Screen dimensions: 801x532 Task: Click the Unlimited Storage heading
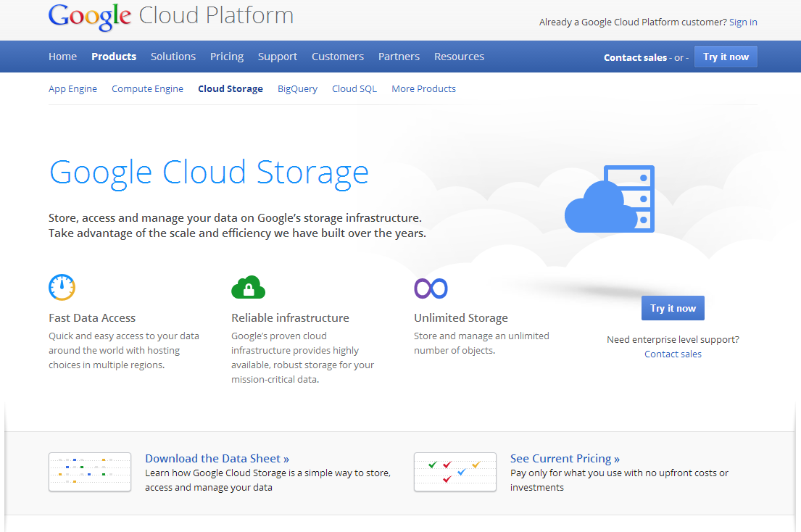click(x=461, y=317)
